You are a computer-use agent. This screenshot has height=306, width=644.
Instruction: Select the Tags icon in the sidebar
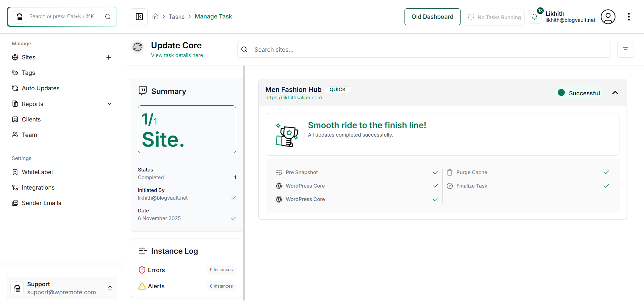click(x=15, y=73)
